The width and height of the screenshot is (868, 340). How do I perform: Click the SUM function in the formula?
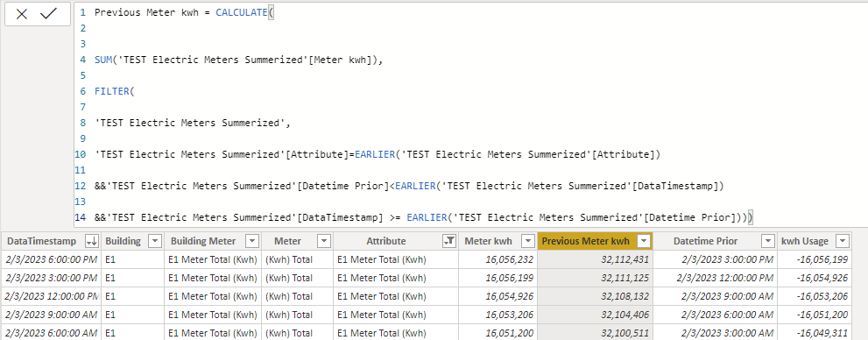coord(103,60)
